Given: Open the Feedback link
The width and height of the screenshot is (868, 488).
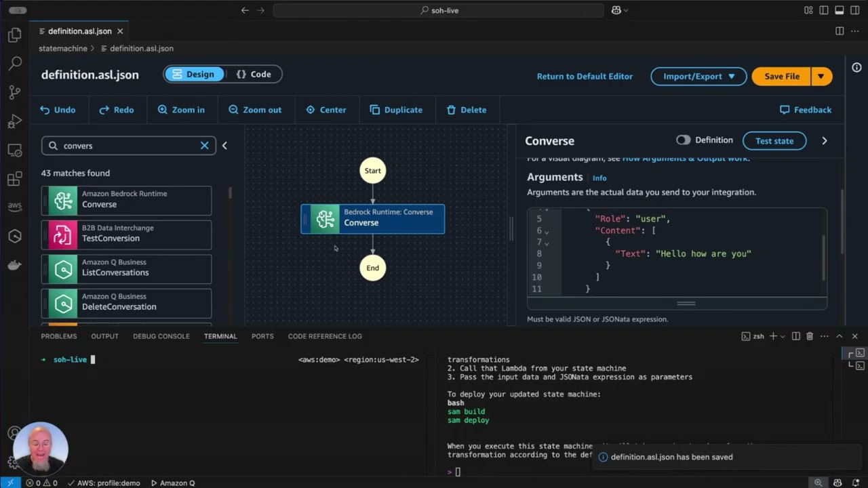Looking at the screenshot, I should click(x=806, y=110).
